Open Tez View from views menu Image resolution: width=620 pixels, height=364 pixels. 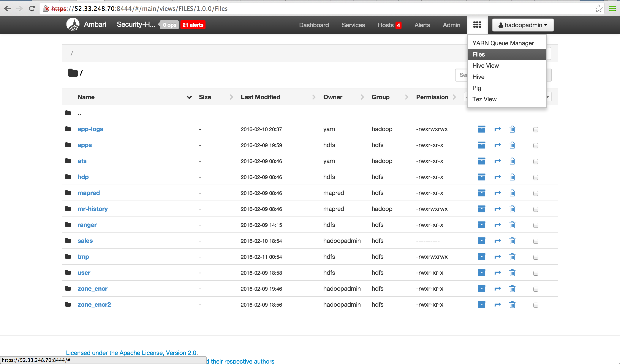tap(507, 99)
